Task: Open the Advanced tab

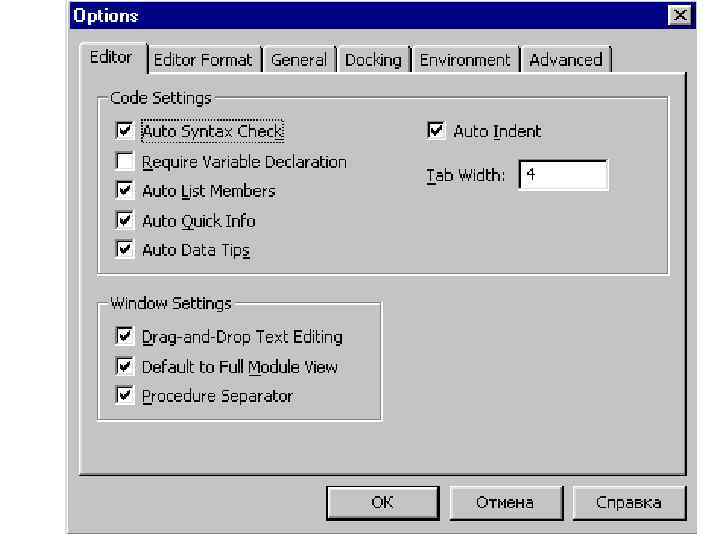Action: click(x=566, y=60)
